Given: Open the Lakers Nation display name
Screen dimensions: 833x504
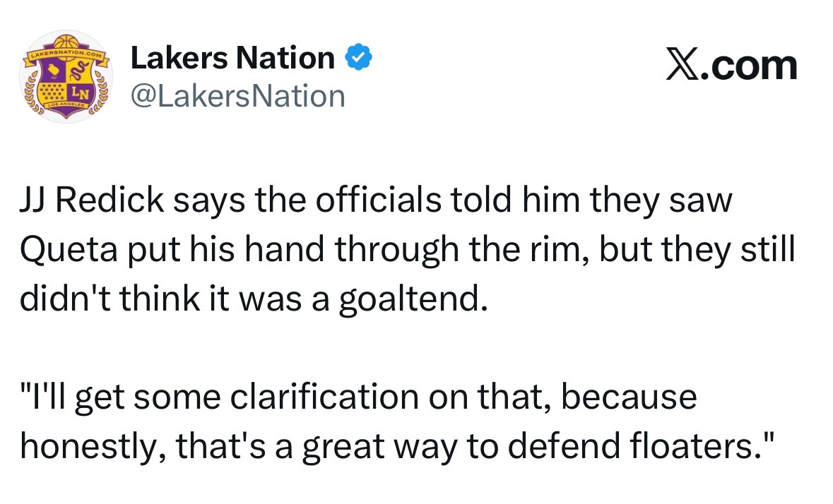Looking at the screenshot, I should coord(233,58).
